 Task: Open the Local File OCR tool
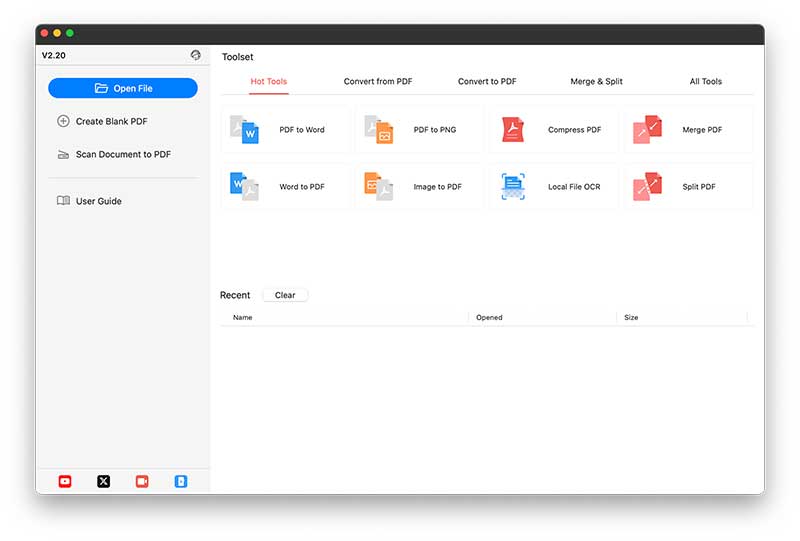(553, 187)
